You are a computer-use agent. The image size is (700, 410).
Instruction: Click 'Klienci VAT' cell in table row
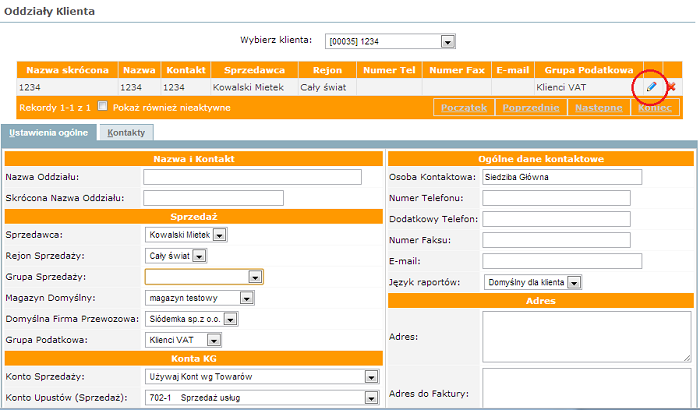coord(589,87)
